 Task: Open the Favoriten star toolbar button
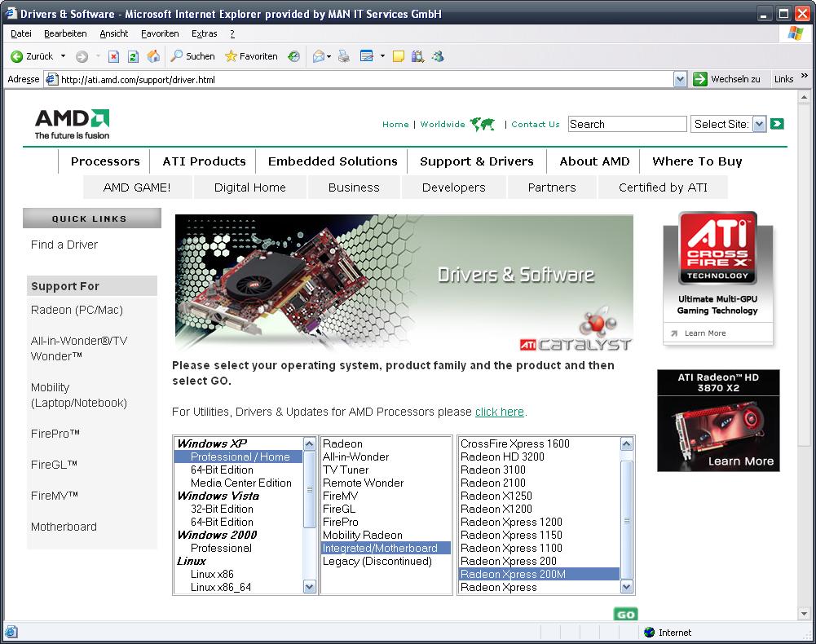pos(251,56)
